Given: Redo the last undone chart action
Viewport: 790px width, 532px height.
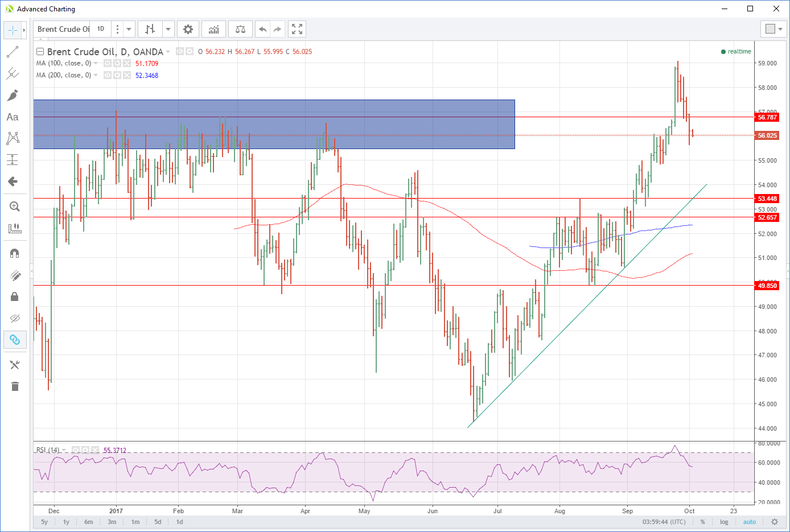Looking at the screenshot, I should pos(277,29).
